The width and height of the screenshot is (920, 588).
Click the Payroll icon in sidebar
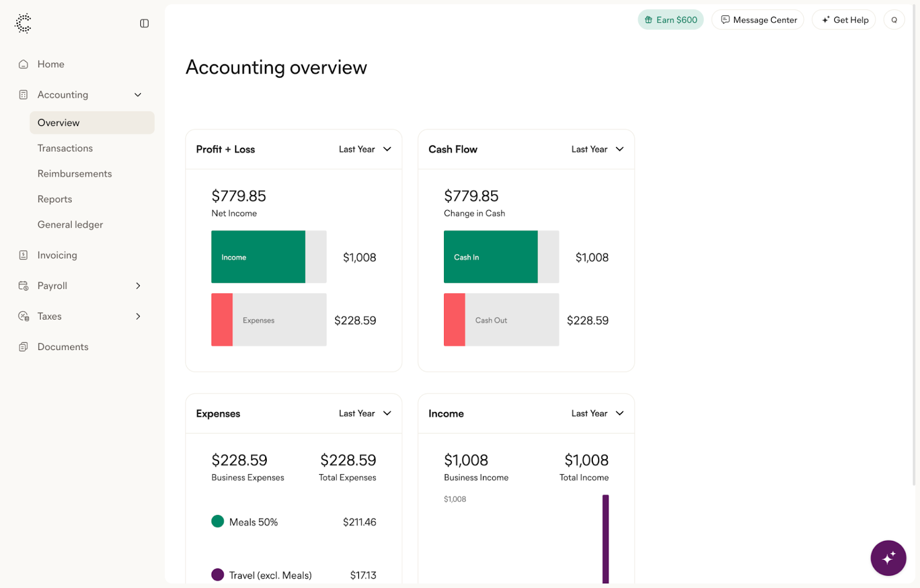tap(24, 286)
